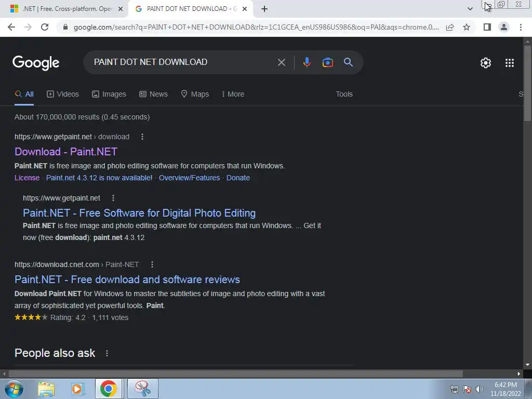Image resolution: width=532 pixels, height=399 pixels.
Task: Open Windows Explorer from taskbar
Action: tap(46, 389)
